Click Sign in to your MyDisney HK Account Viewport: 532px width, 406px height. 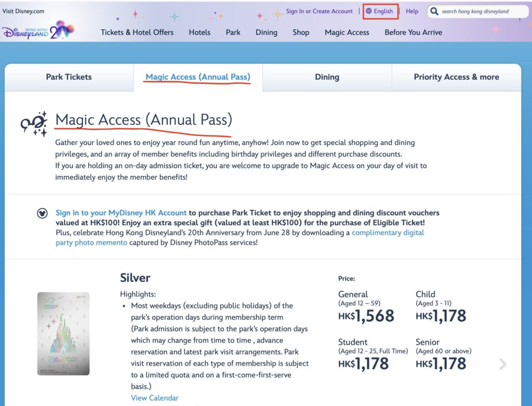(x=121, y=213)
